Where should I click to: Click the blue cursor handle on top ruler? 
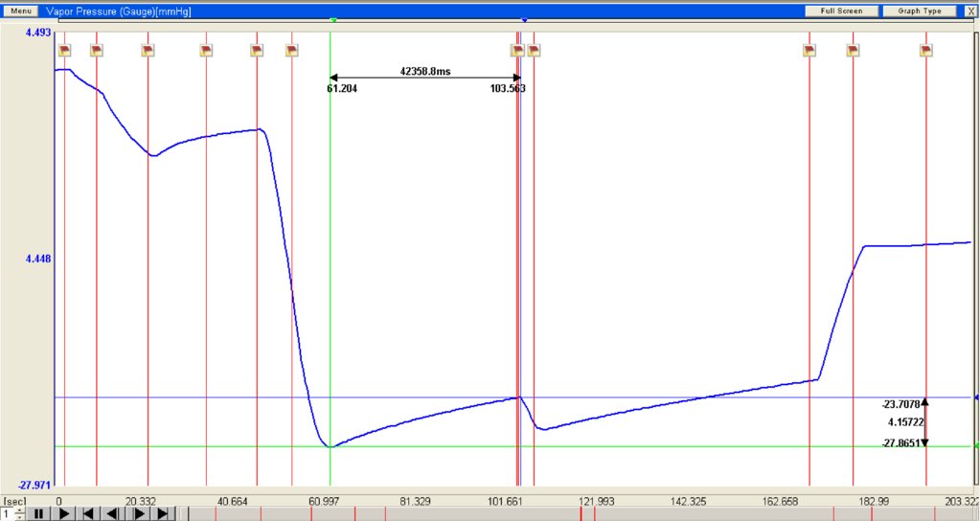524,21
